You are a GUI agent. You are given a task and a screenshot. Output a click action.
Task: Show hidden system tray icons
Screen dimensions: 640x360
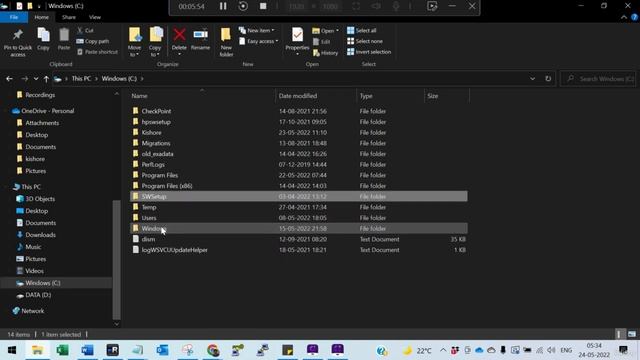pos(443,350)
